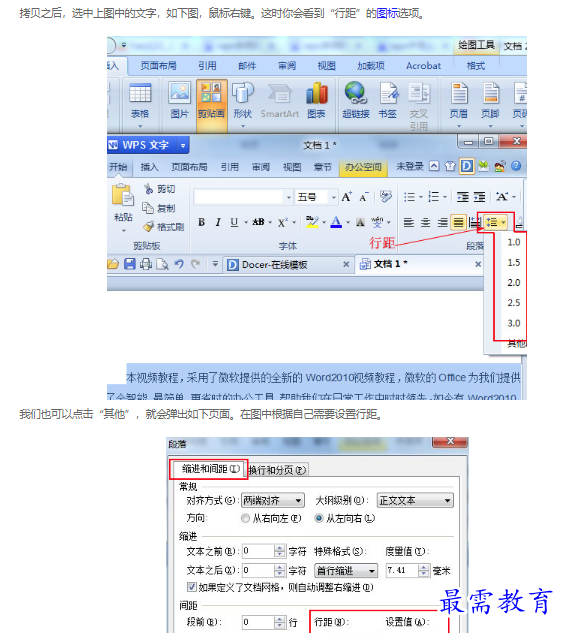Click the clear formatting eraser icon
561x633 pixels.
[x=385, y=197]
